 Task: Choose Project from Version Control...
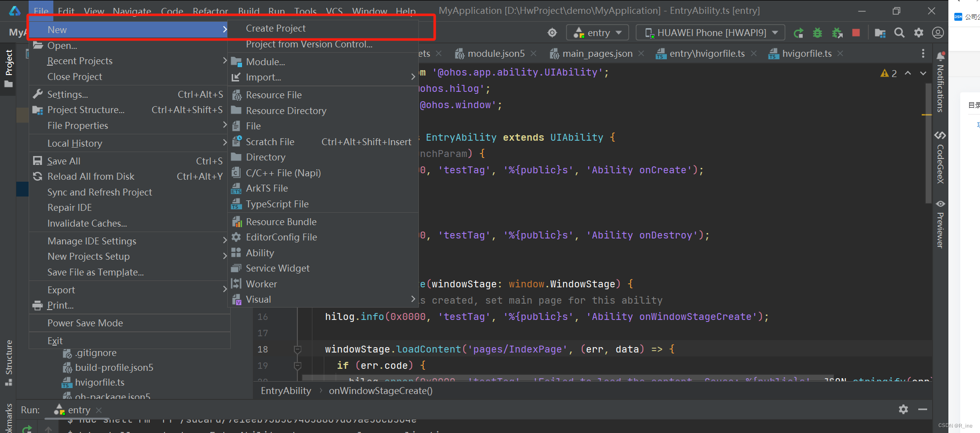point(323,44)
